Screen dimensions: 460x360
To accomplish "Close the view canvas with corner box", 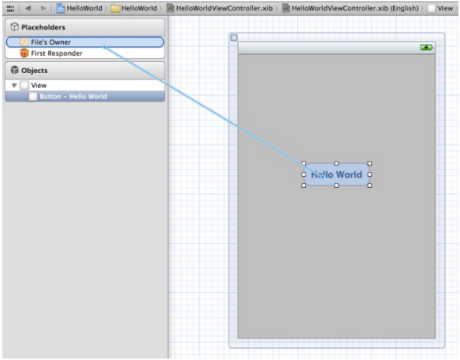I will click(x=234, y=38).
